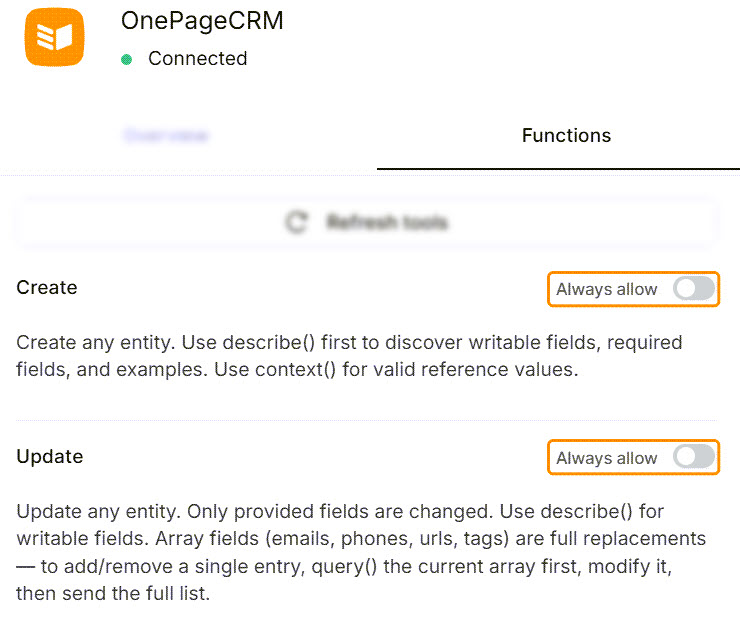Click the Always allow label beside Update
The height and width of the screenshot is (618, 740).
tap(606, 457)
